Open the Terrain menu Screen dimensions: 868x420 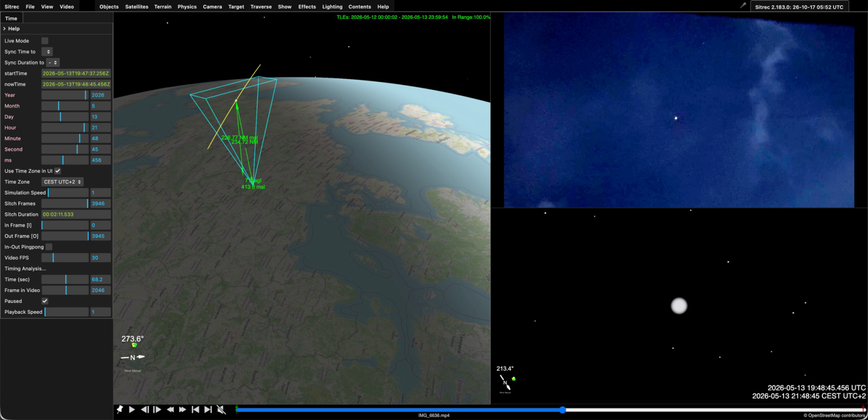point(163,7)
